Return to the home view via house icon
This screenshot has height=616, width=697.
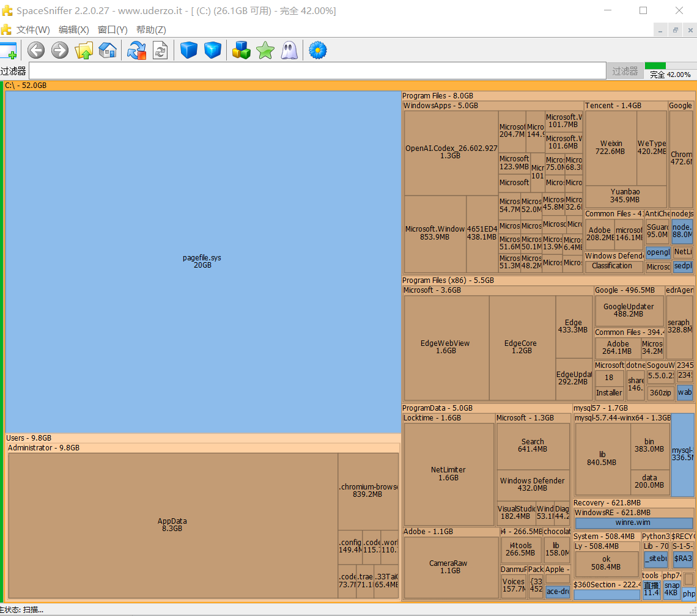point(108,50)
